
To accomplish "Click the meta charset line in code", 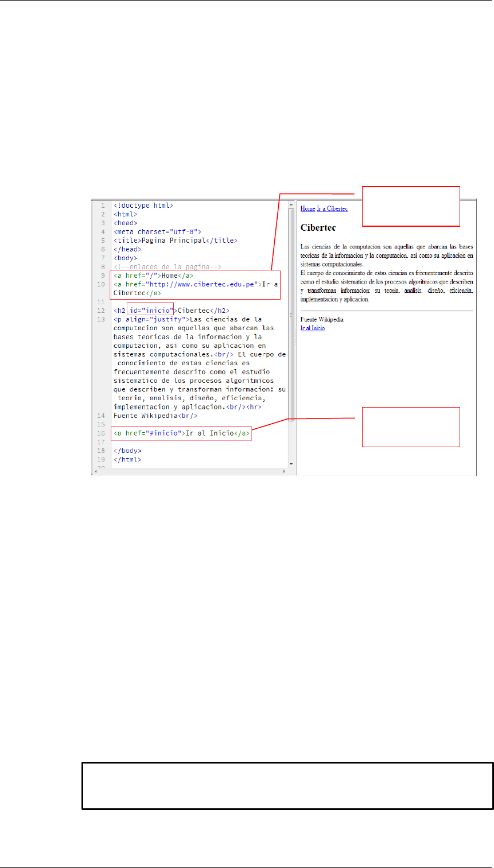I will (x=157, y=231).
